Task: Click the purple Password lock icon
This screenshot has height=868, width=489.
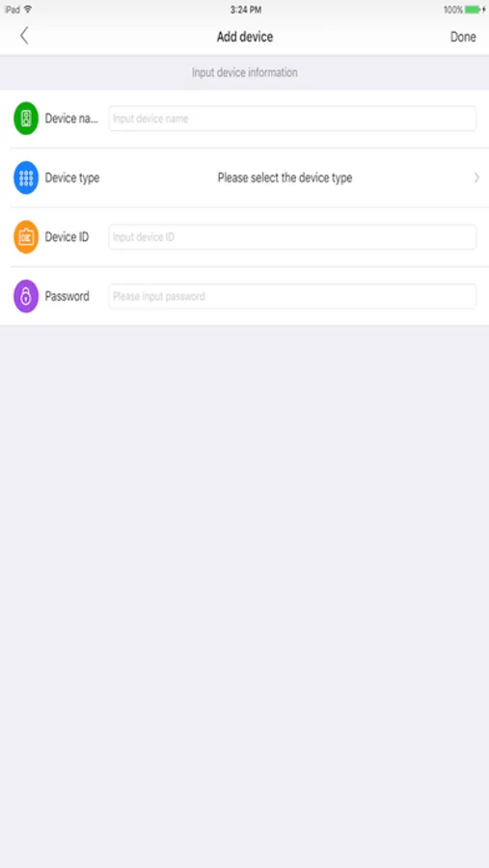Action: (26, 296)
